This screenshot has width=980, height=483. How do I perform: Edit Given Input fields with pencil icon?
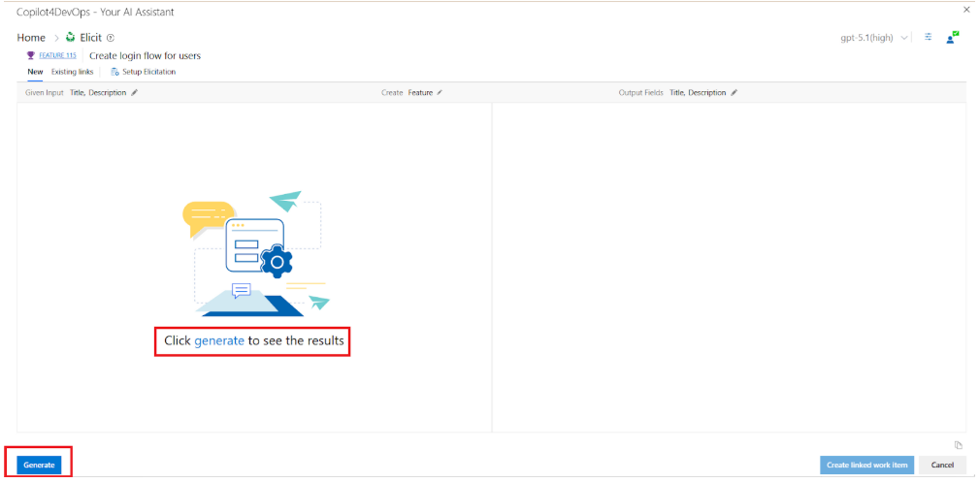pyautogui.click(x=135, y=93)
